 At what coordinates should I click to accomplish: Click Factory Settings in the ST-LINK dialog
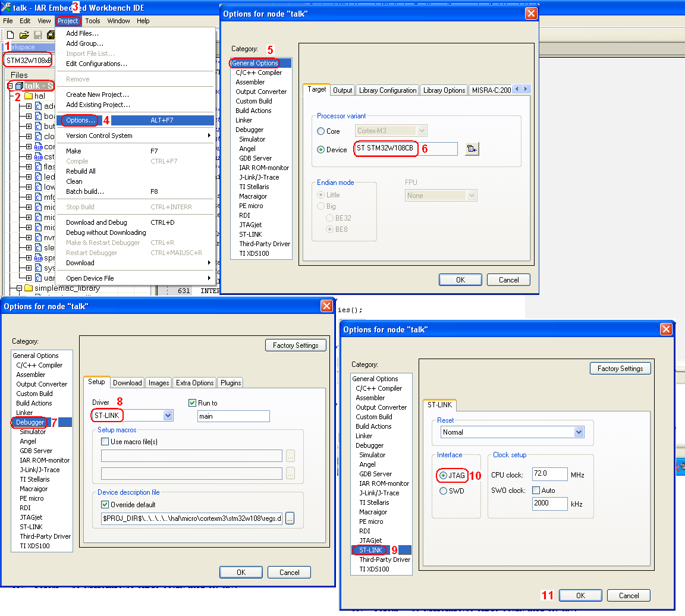[620, 369]
